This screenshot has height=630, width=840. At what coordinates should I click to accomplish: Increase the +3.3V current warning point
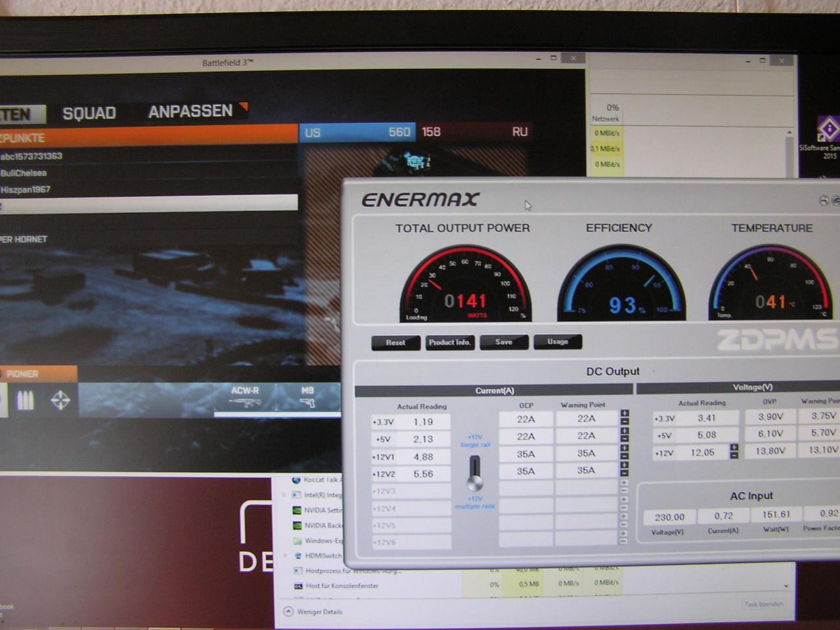(x=624, y=414)
